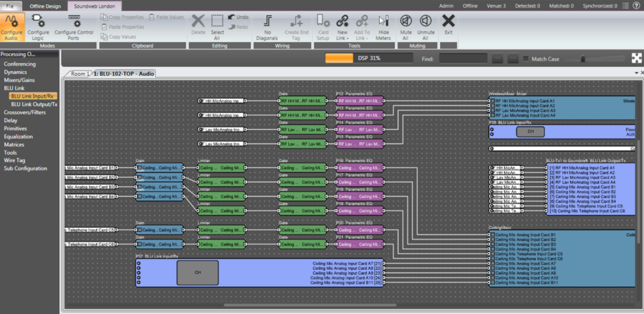Image resolution: width=644 pixels, height=314 pixels.
Task: Click the Admin status label
Action: click(x=446, y=6)
